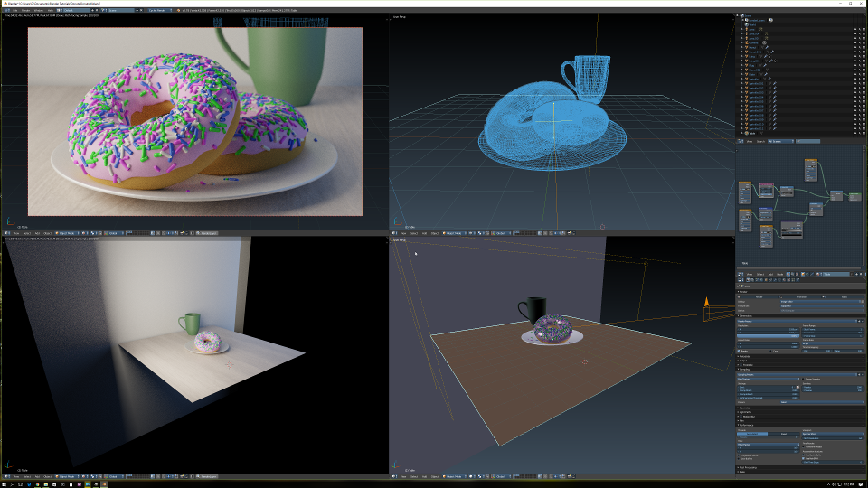
Task: Toggle visibility eye for Area lamp
Action: coord(854,29)
